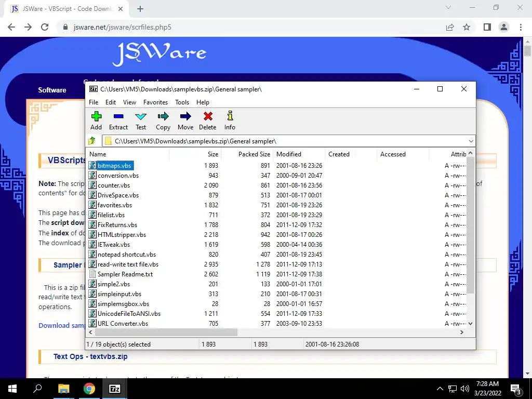
Task: Click the conversion.vbs script icon
Action: click(92, 175)
